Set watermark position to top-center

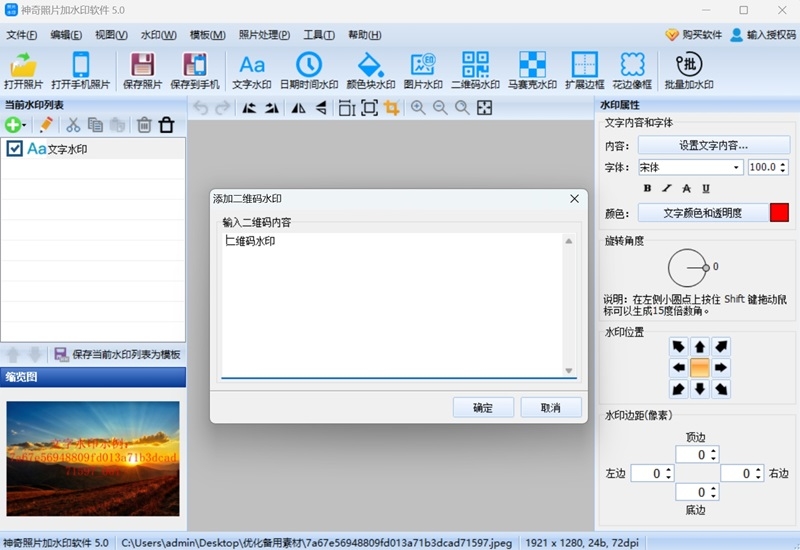(x=699, y=347)
